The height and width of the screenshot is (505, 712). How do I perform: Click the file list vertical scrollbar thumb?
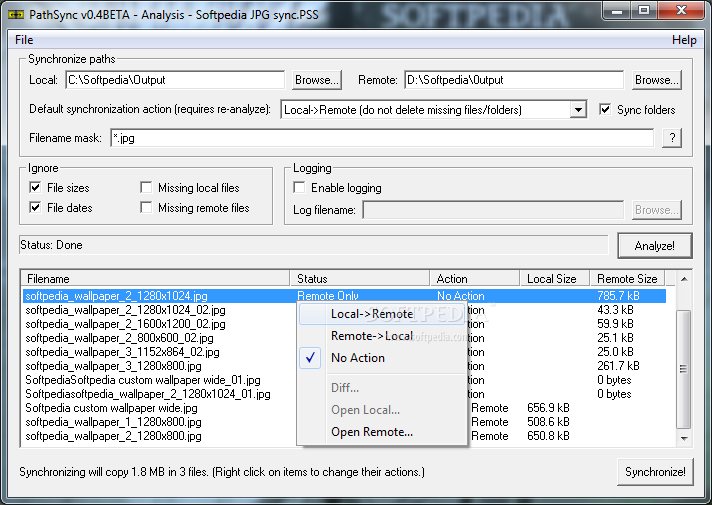click(684, 369)
